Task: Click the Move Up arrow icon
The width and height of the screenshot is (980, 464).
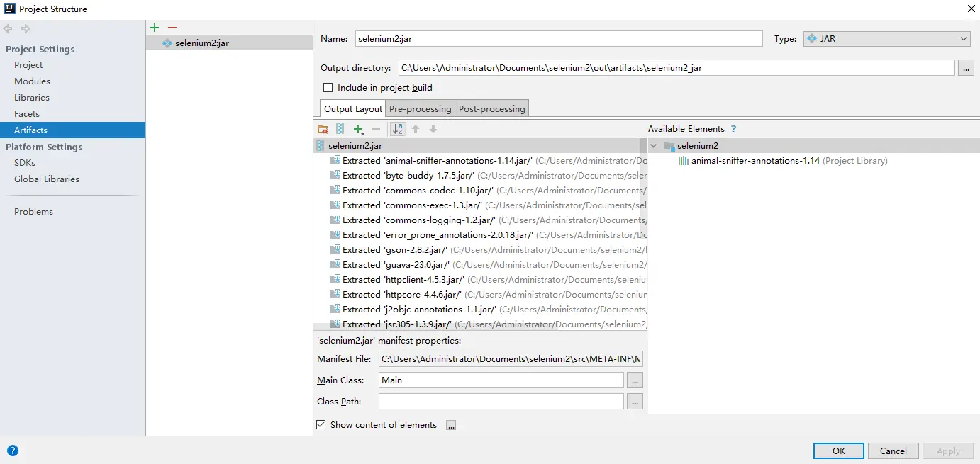Action: (416, 129)
